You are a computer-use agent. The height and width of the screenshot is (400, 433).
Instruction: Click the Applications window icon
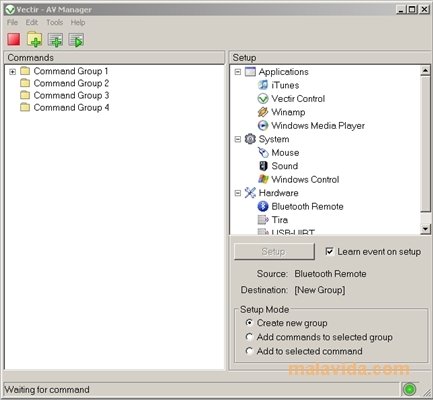click(x=250, y=72)
